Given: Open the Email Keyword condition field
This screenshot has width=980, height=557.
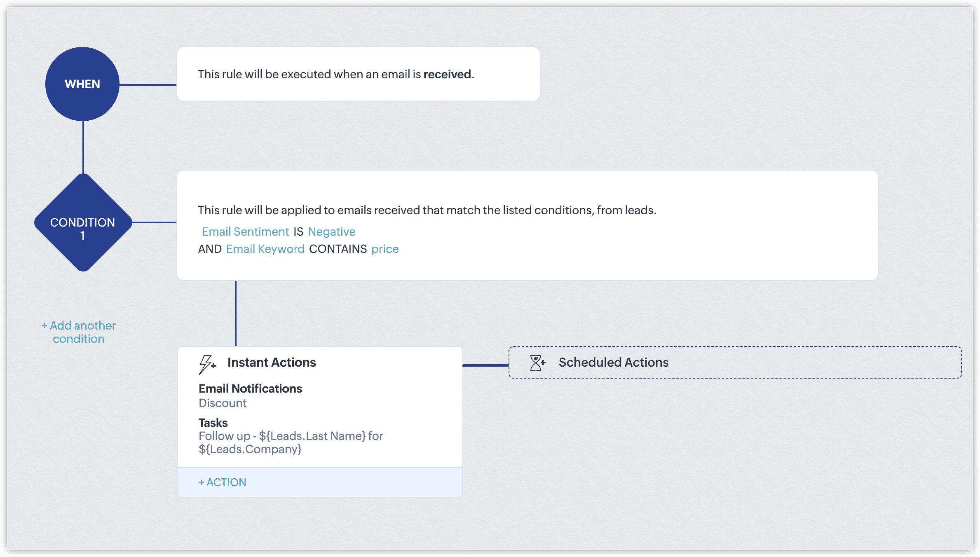Looking at the screenshot, I should pyautogui.click(x=265, y=249).
